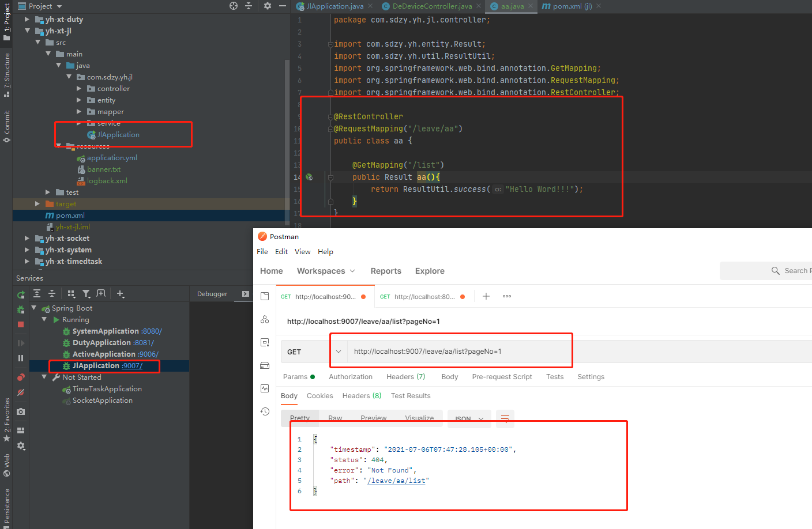The height and width of the screenshot is (529, 812).
Task: Switch to Authorization request tab
Action: point(351,377)
